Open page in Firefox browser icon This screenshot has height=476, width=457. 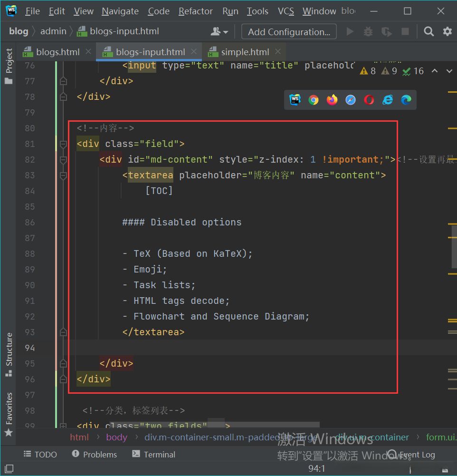click(x=332, y=100)
